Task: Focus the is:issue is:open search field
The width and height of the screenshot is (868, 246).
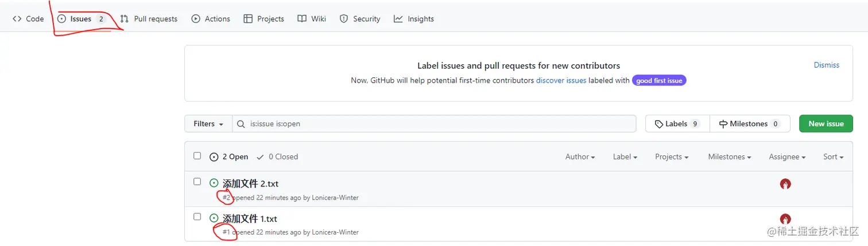Action: coord(436,124)
